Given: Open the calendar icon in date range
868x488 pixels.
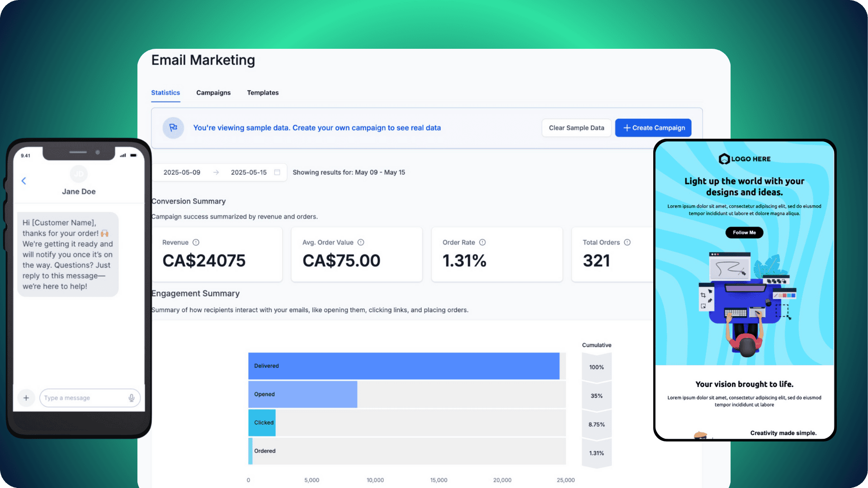Looking at the screenshot, I should coord(277,172).
